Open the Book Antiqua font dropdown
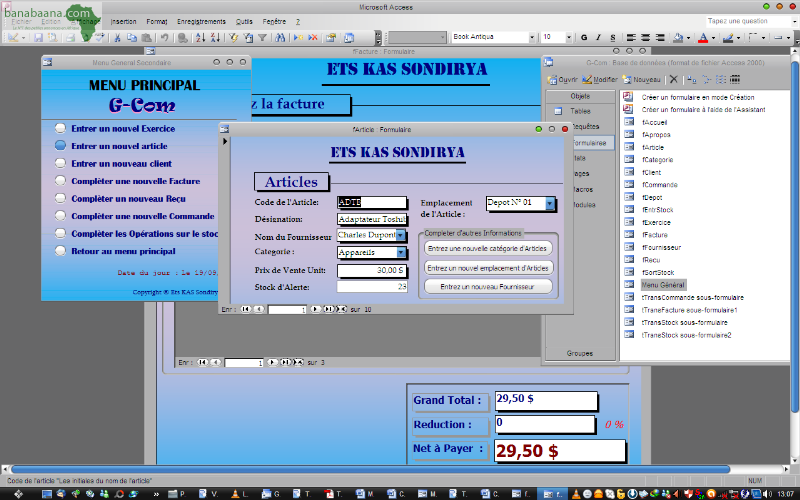Screen dimensions: 800x500 click(532, 37)
